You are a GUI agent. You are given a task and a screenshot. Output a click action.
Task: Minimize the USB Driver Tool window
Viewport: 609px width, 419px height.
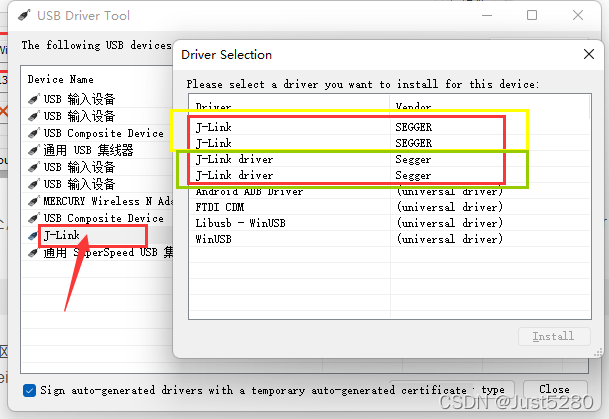(x=487, y=16)
